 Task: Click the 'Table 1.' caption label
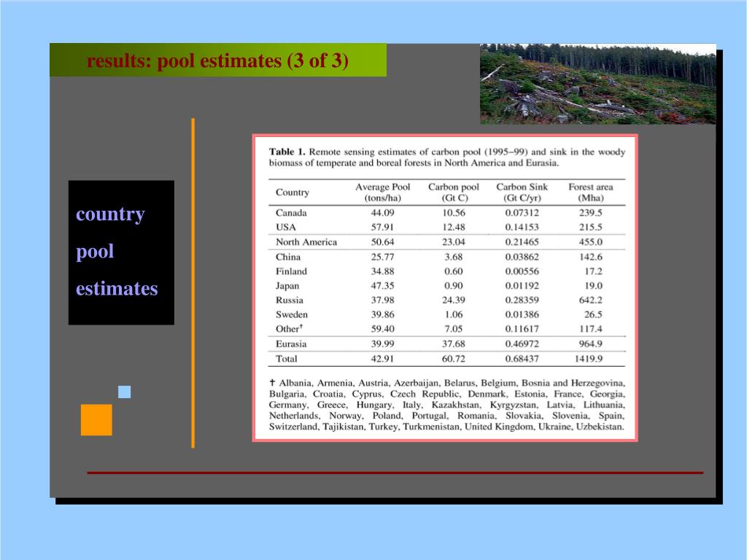pos(288,152)
